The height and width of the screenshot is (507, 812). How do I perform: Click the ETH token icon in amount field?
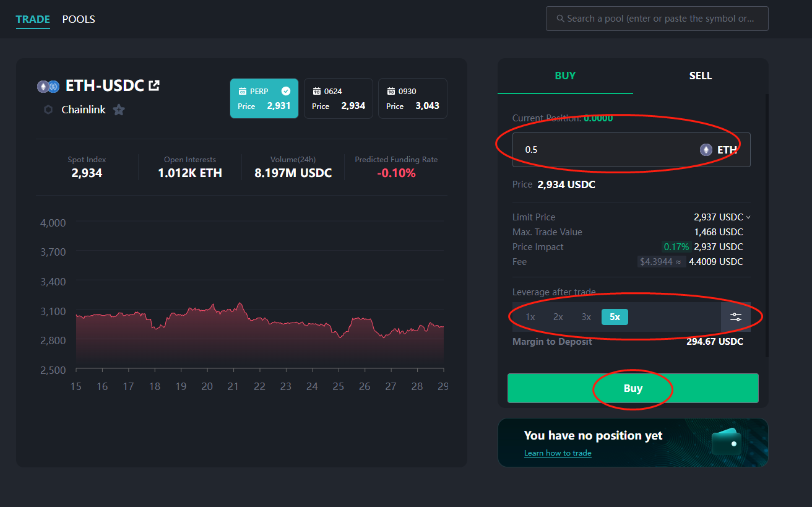[706, 150]
